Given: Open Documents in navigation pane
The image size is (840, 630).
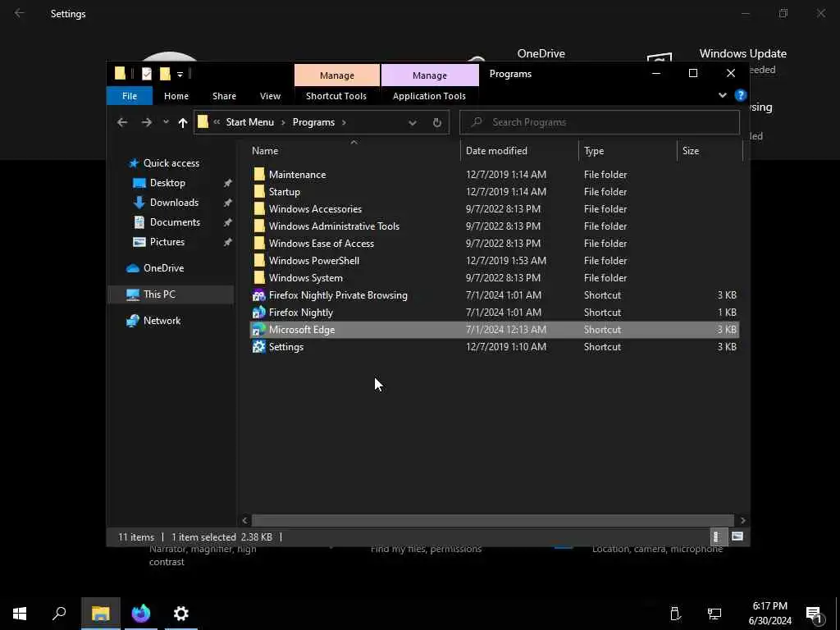Looking at the screenshot, I should pos(175,222).
